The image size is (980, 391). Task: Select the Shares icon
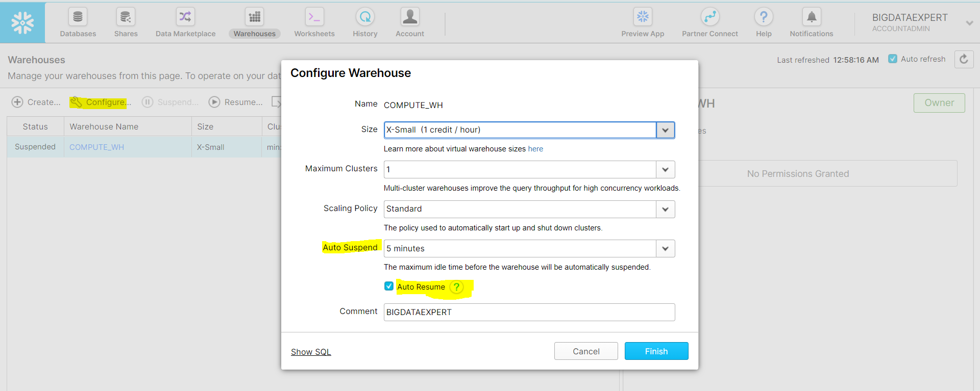pyautogui.click(x=126, y=22)
